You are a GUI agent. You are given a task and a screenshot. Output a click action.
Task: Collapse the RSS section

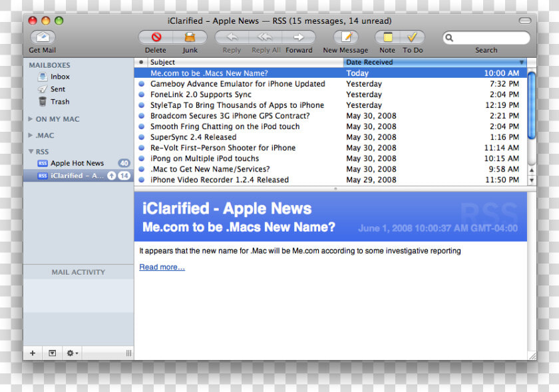pyautogui.click(x=31, y=152)
